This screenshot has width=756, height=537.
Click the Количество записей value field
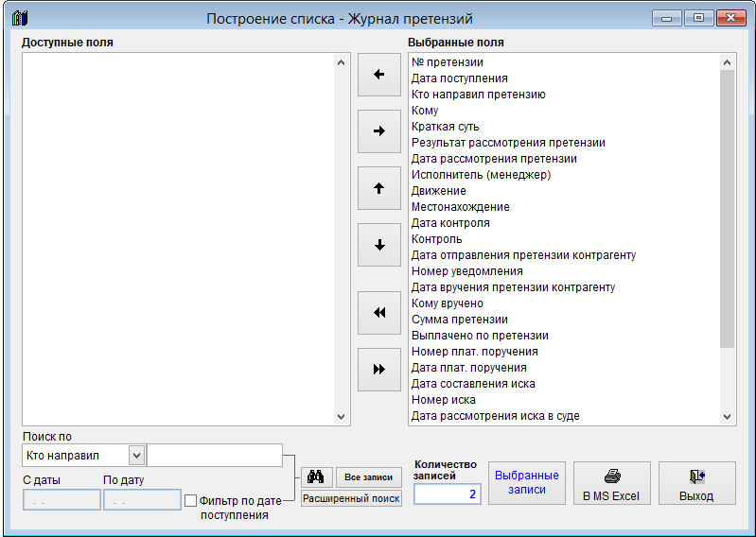(x=448, y=494)
